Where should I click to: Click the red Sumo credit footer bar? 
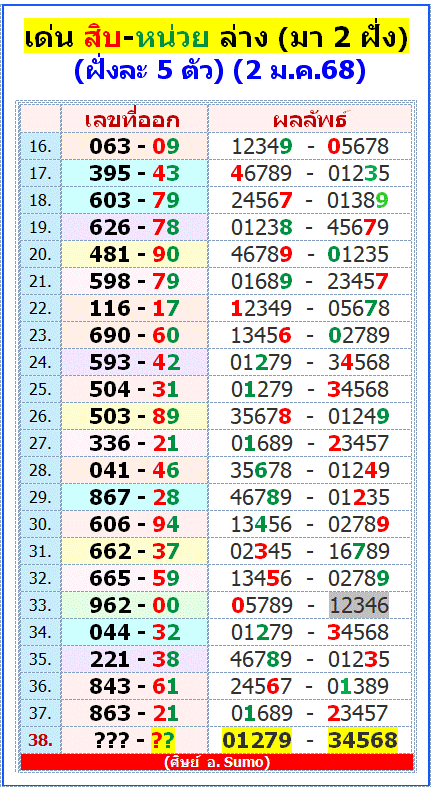[217, 762]
